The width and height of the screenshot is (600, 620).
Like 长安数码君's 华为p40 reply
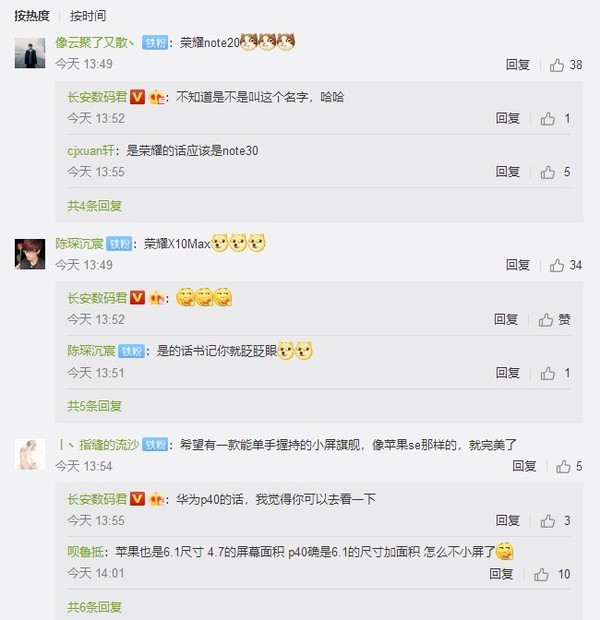[x=555, y=521]
